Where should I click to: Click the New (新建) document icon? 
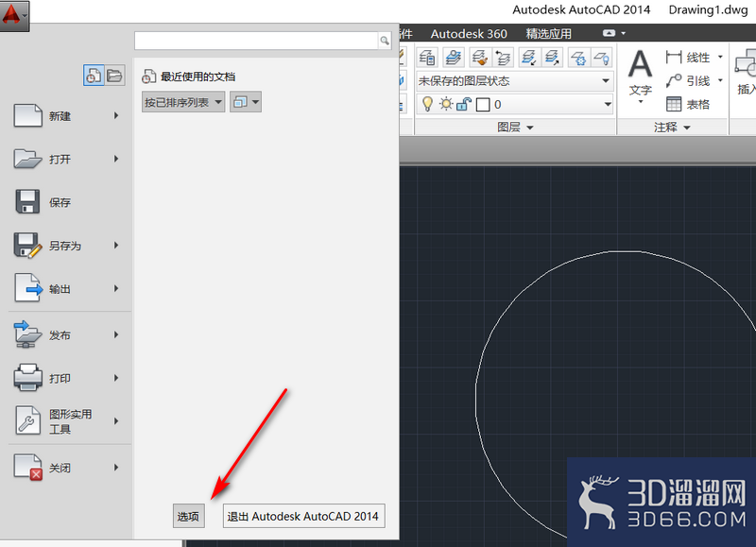(x=28, y=115)
